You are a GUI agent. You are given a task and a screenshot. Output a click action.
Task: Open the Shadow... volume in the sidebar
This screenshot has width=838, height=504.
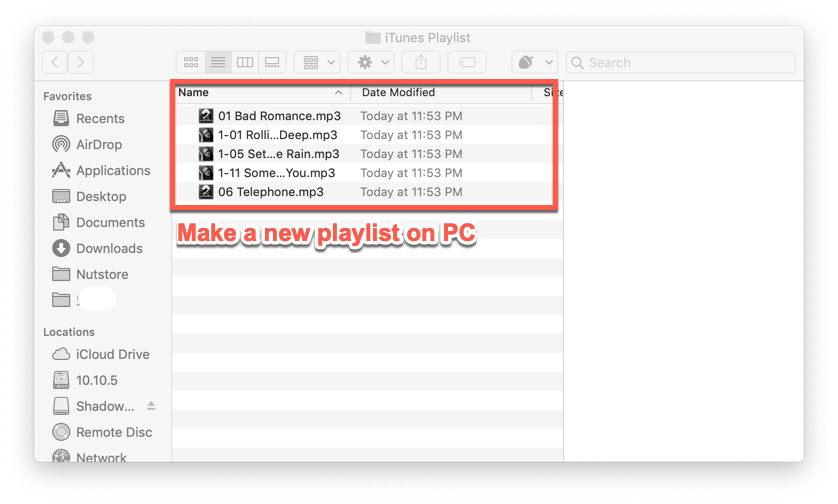(x=105, y=406)
